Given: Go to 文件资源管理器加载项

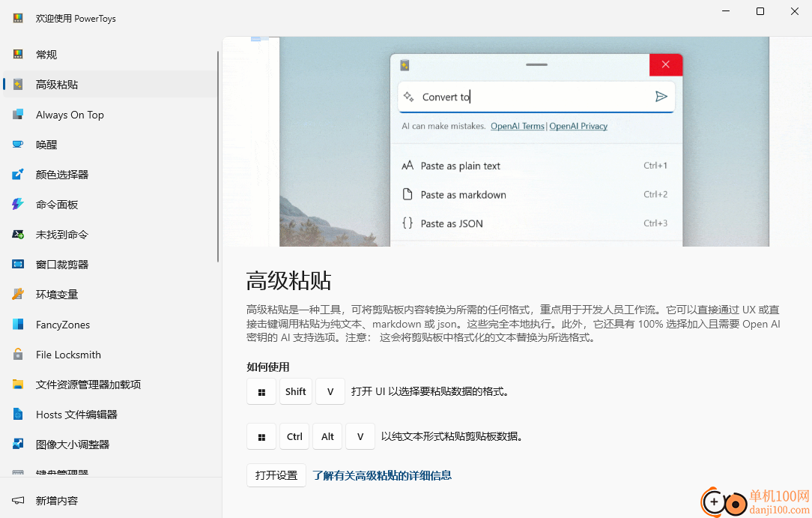Looking at the screenshot, I should pyautogui.click(x=110, y=385).
